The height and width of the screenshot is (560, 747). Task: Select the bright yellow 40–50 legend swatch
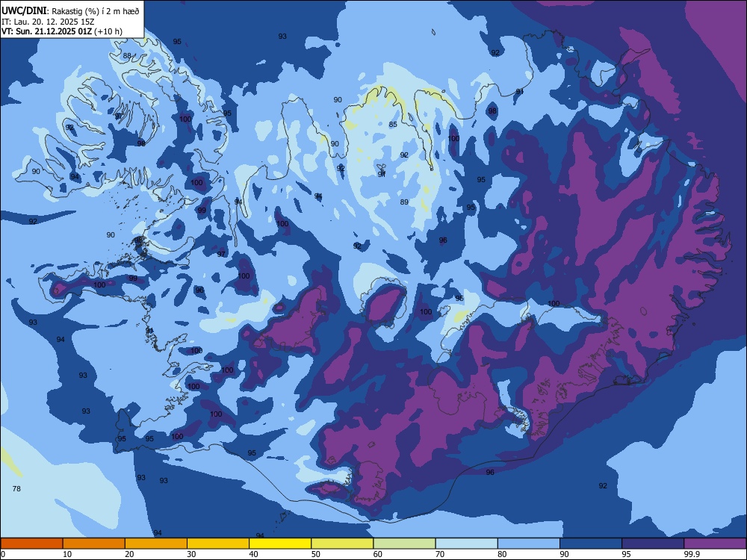(280, 544)
